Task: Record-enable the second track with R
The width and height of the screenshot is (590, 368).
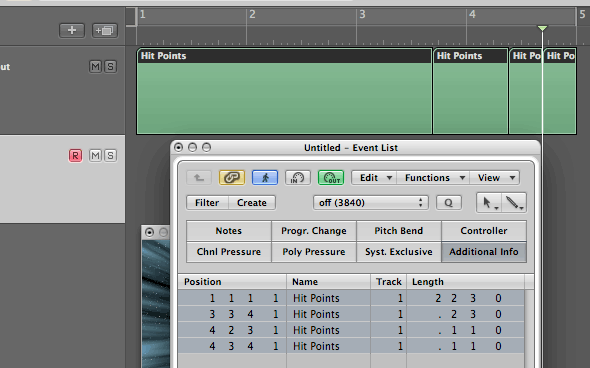Action: point(75,155)
